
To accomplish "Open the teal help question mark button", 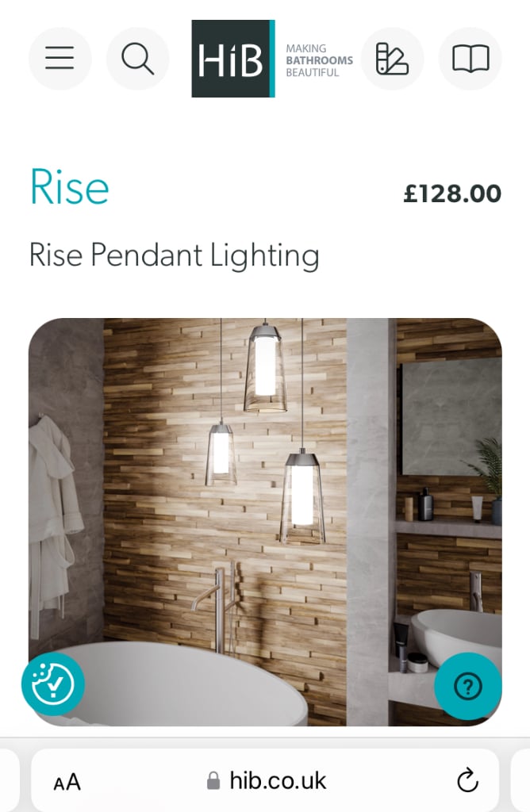I will point(468,687).
